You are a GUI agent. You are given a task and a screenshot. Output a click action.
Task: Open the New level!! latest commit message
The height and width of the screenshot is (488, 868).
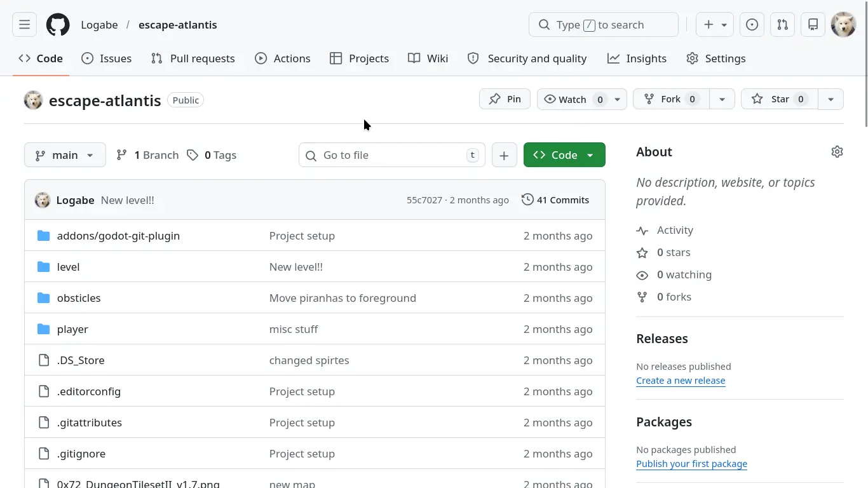[x=128, y=200]
